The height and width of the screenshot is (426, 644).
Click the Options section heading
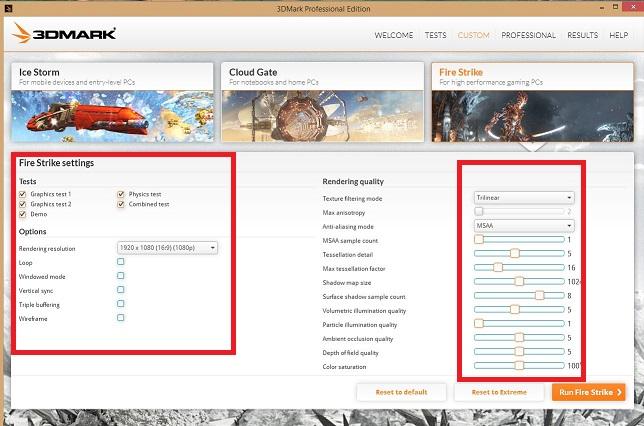tap(32, 232)
